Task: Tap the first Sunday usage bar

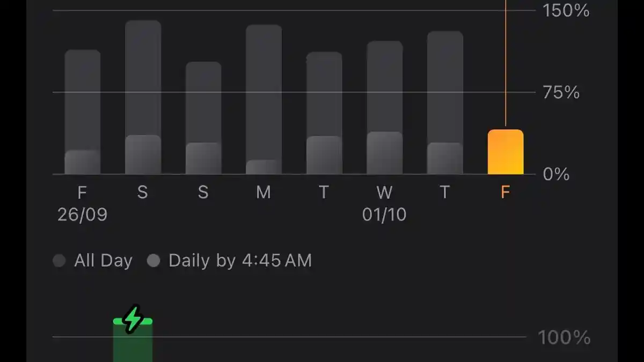Action: tap(203, 118)
